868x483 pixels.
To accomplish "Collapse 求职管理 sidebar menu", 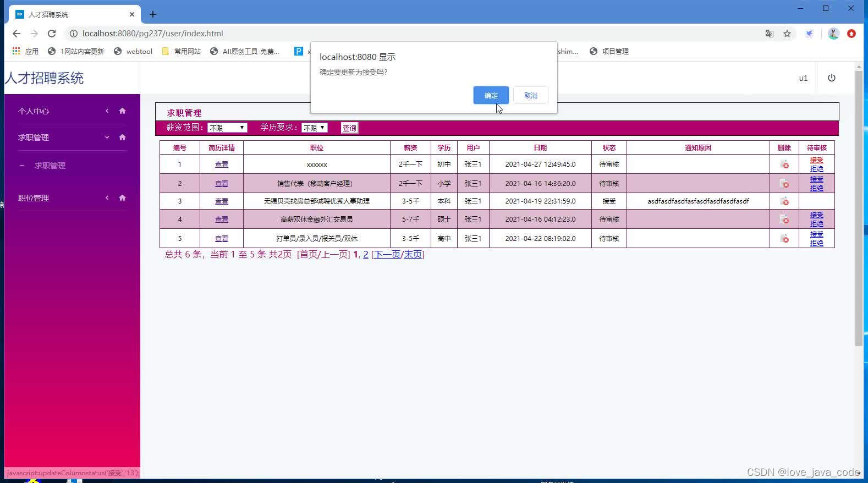I will (34, 138).
